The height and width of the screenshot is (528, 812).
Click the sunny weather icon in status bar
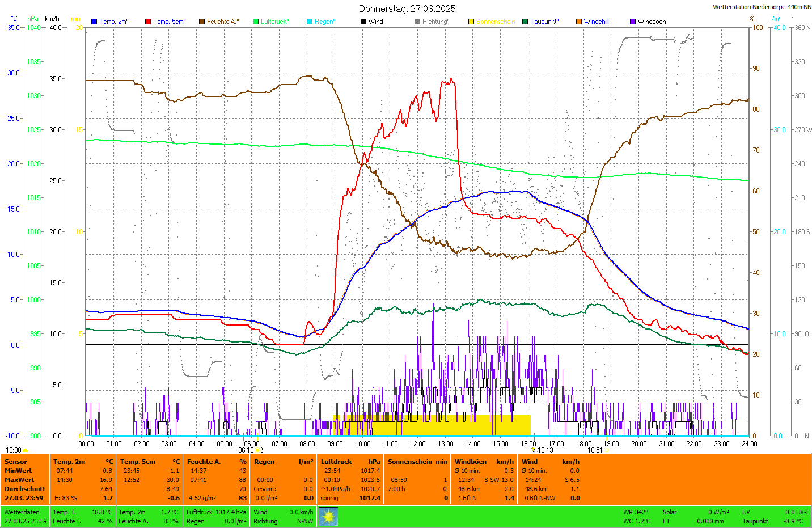[x=328, y=517]
